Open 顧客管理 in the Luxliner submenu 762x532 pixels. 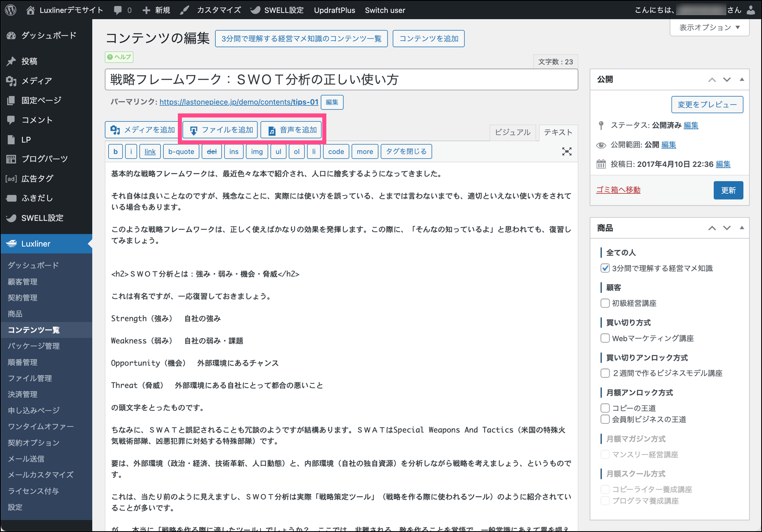[x=23, y=282]
